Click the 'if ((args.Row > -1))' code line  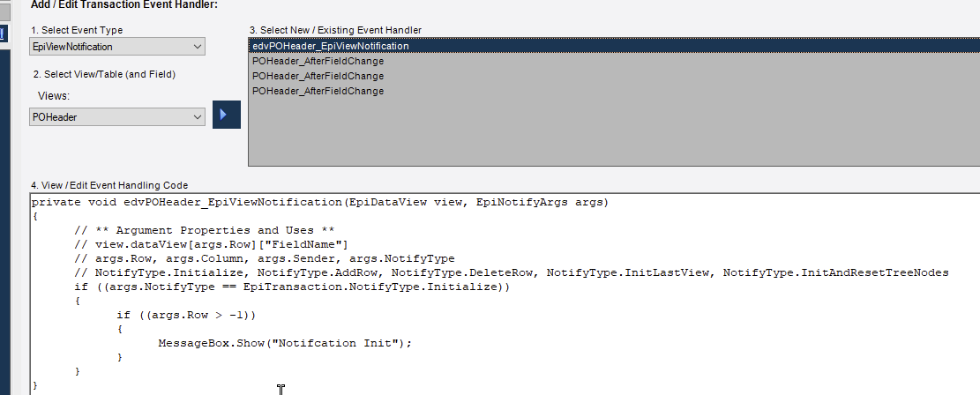tap(185, 315)
